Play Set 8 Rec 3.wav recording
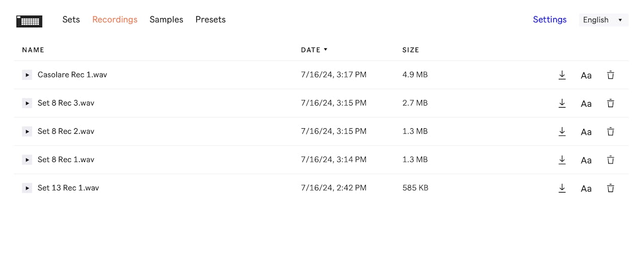Viewport: 644px width, 262px height. 27,103
